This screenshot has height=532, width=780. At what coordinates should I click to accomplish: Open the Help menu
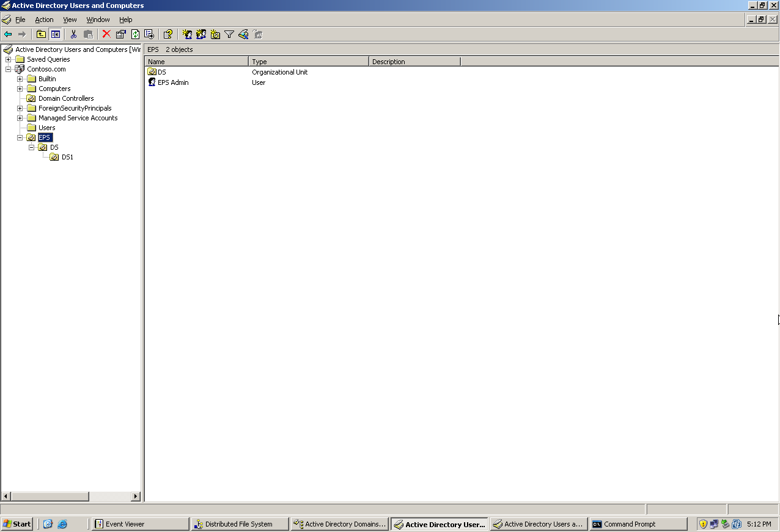pos(125,20)
